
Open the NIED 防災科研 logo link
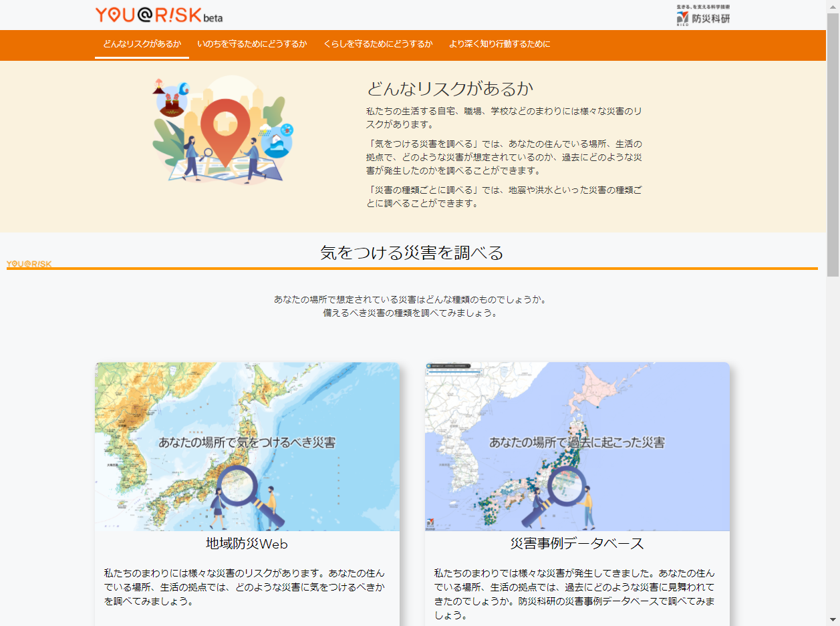703,15
